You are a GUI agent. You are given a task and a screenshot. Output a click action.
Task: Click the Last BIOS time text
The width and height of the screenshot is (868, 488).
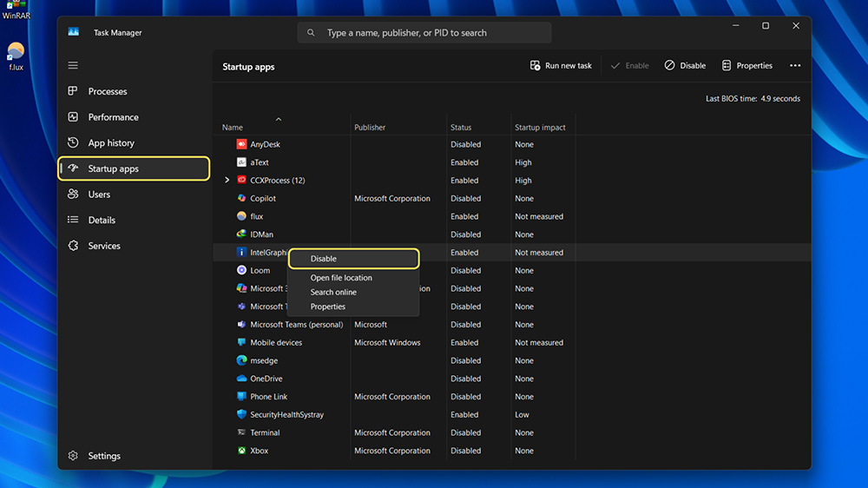(x=753, y=99)
